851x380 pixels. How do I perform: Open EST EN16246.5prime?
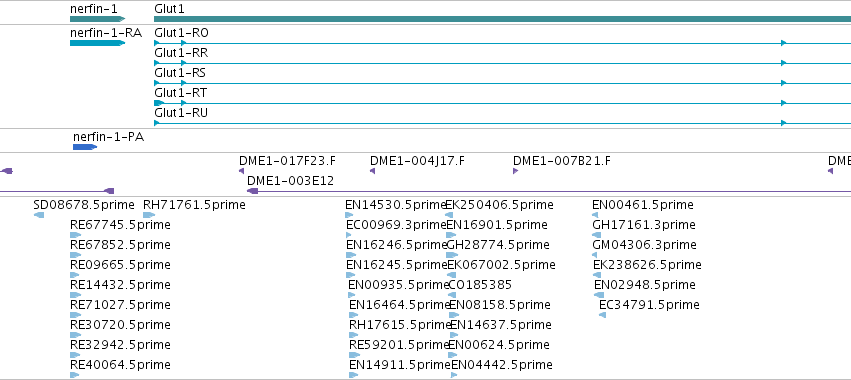(397, 245)
